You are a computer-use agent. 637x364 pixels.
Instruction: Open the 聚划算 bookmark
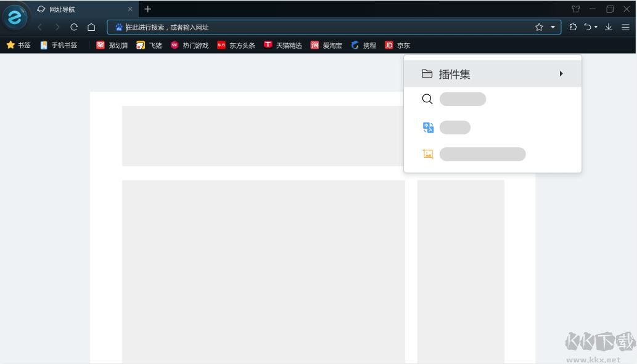[112, 45]
